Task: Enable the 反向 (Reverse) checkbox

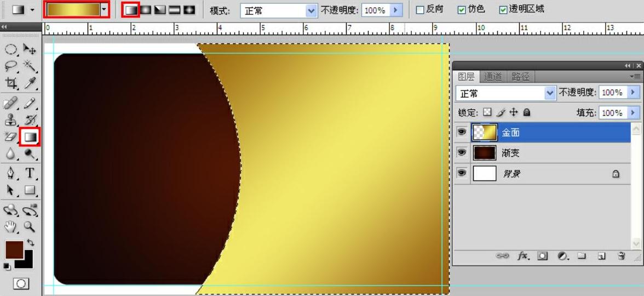Action: [x=420, y=10]
